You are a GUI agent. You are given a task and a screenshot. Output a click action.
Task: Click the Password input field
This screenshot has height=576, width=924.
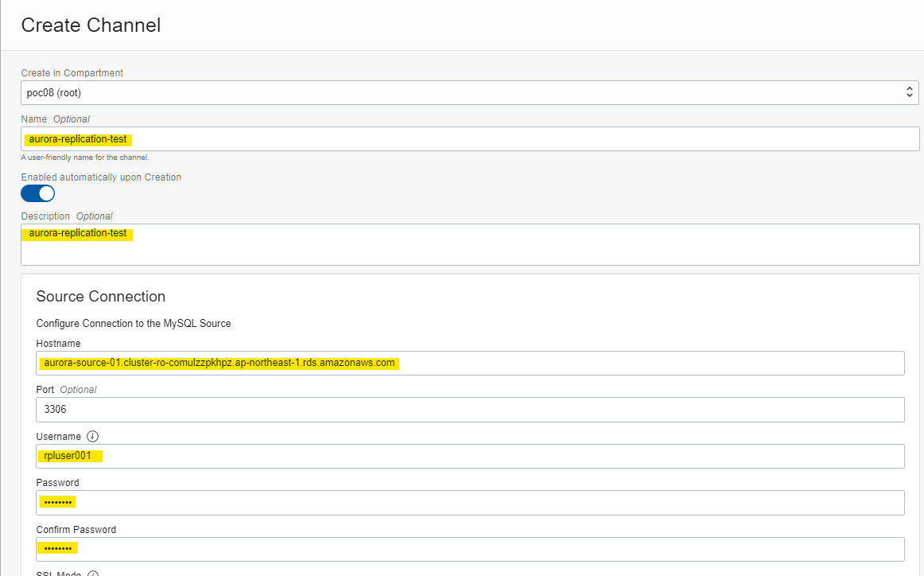point(470,503)
